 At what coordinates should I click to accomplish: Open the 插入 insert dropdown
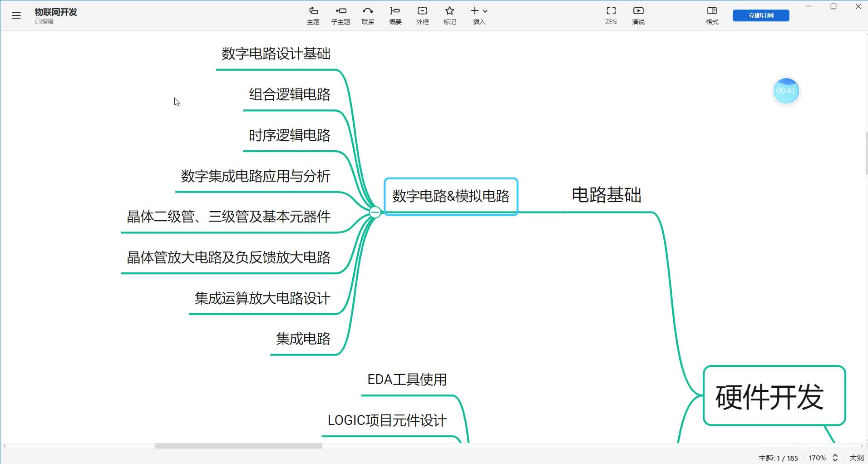click(479, 15)
